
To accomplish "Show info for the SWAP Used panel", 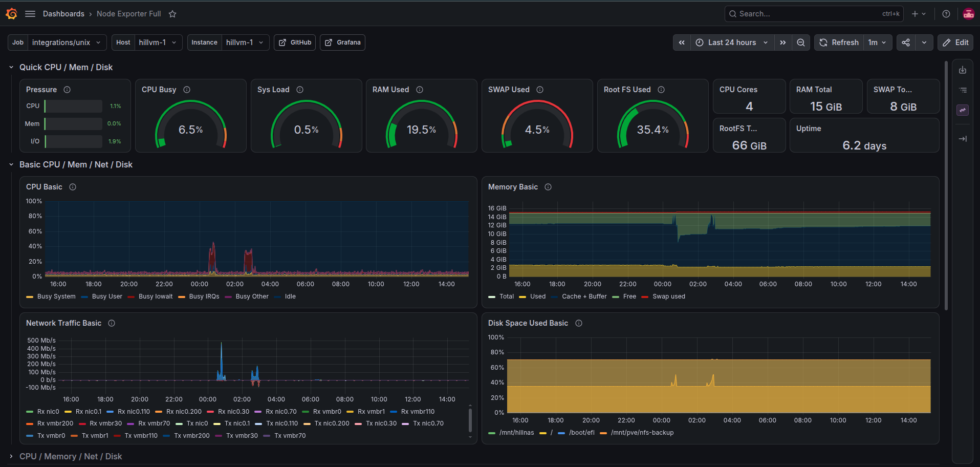I will (x=540, y=90).
